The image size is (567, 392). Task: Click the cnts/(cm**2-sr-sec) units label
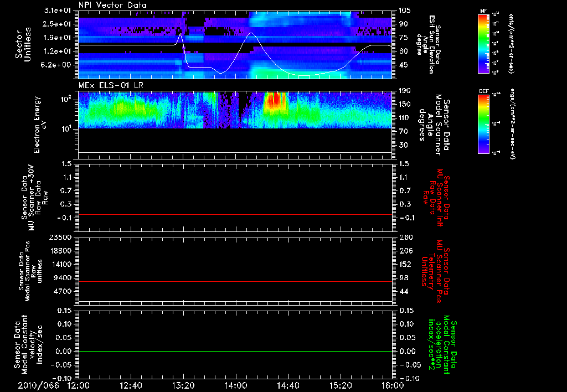(x=511, y=43)
